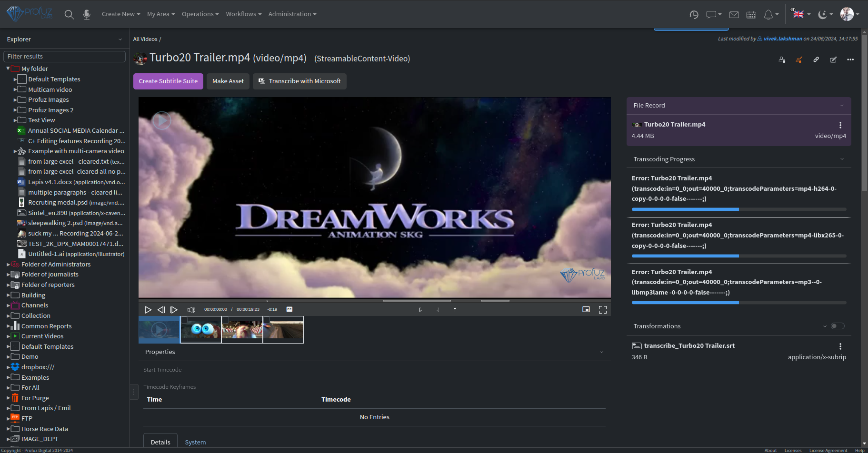868x453 pixels.
Task: Open kebab menu for Turbo20 Trailer.mp4 file record
Action: [840, 125]
